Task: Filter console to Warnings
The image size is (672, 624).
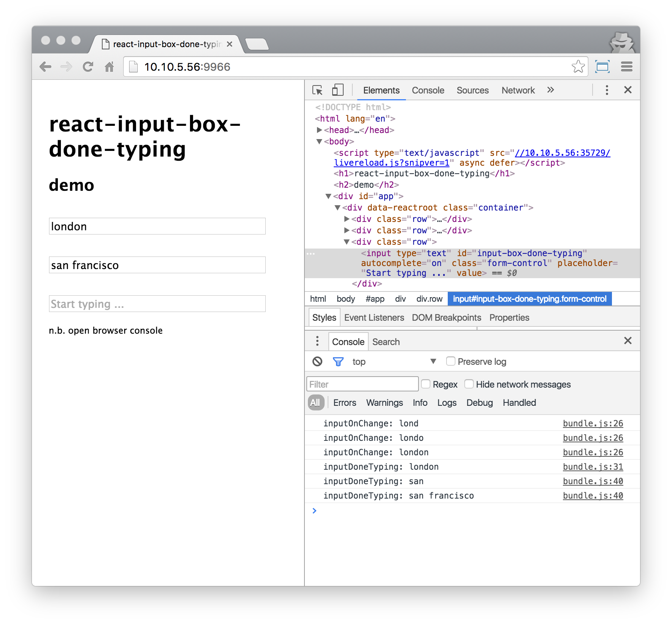Action: [x=385, y=403]
